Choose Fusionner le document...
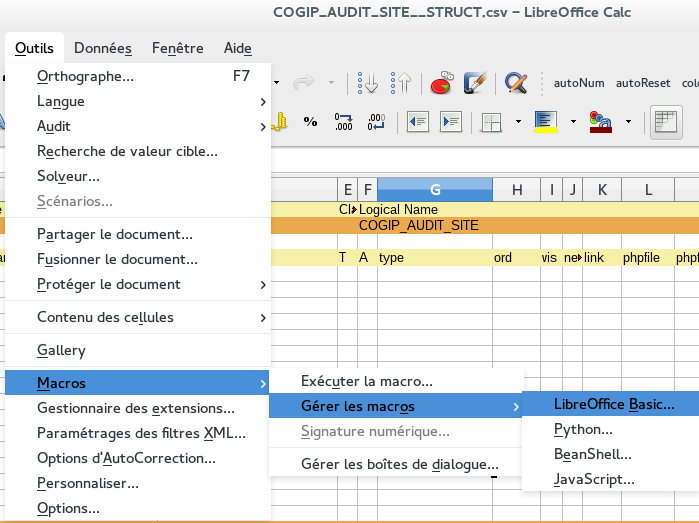The height and width of the screenshot is (523, 699). pos(138,259)
